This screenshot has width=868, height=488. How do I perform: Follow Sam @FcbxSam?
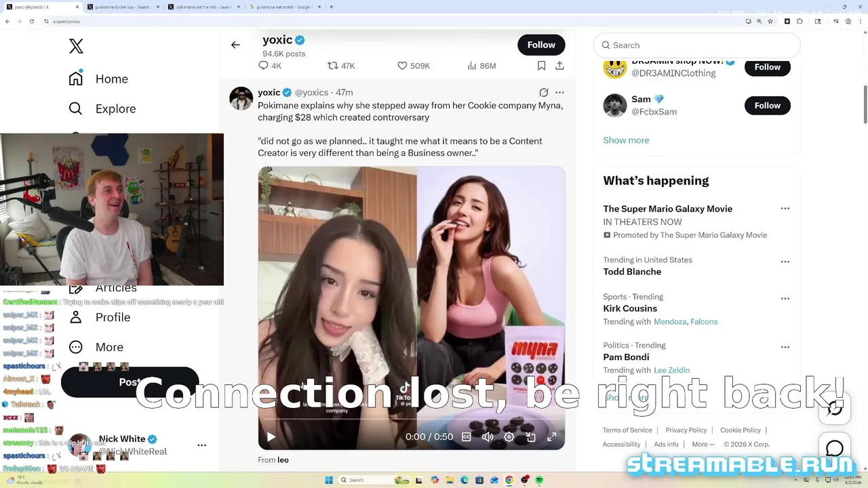768,105
